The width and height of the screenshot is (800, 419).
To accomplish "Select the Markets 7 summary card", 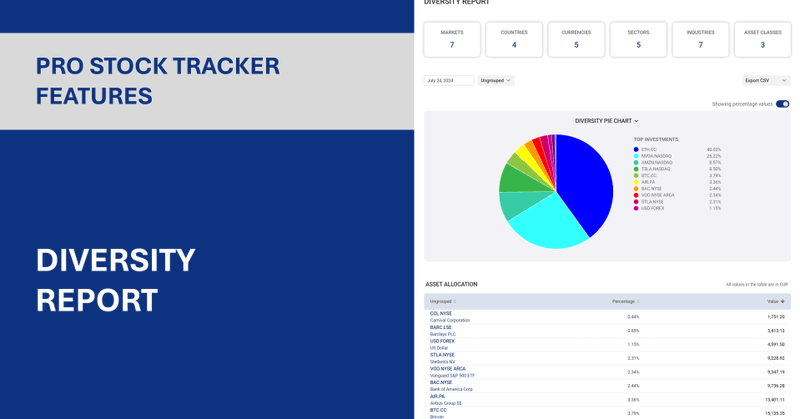I will coord(452,39).
